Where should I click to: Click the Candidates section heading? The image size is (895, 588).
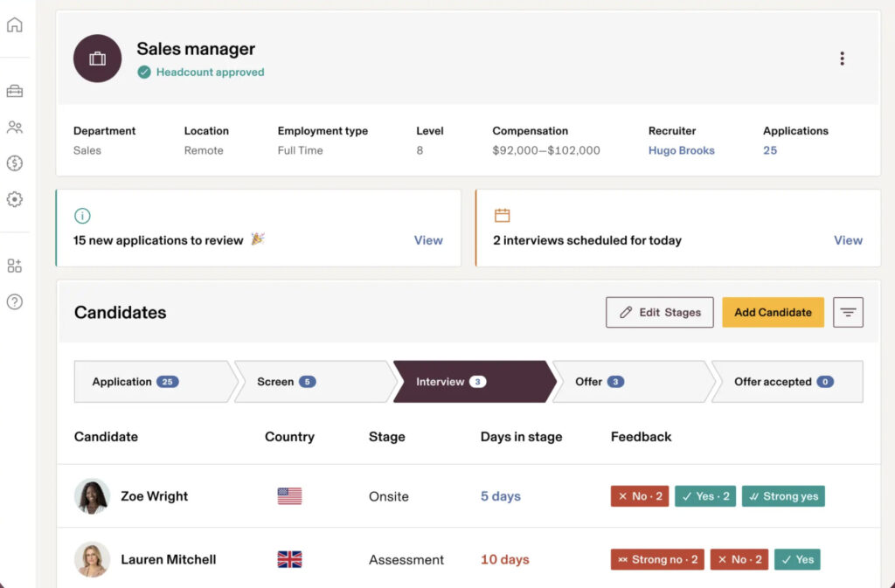coord(121,313)
